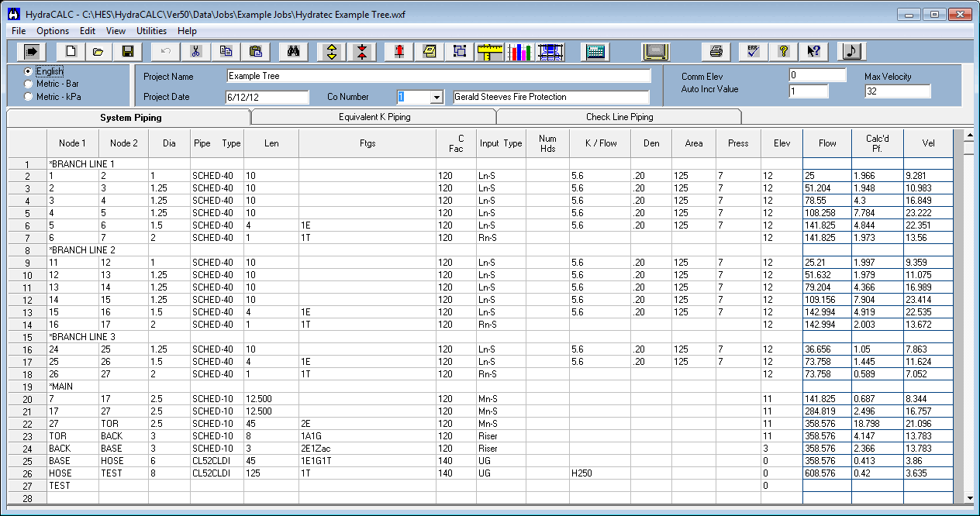The height and width of the screenshot is (516, 980).
Task: Click the Project Name input field
Action: pos(438,76)
